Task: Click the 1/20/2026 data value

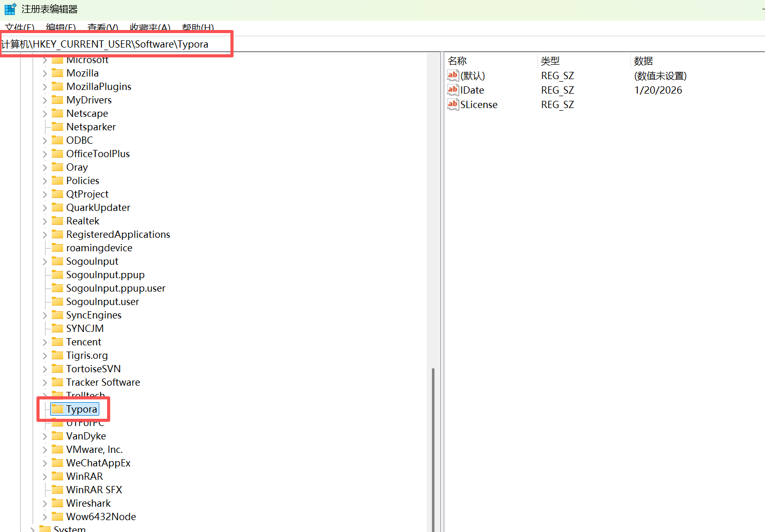Action: (x=658, y=90)
